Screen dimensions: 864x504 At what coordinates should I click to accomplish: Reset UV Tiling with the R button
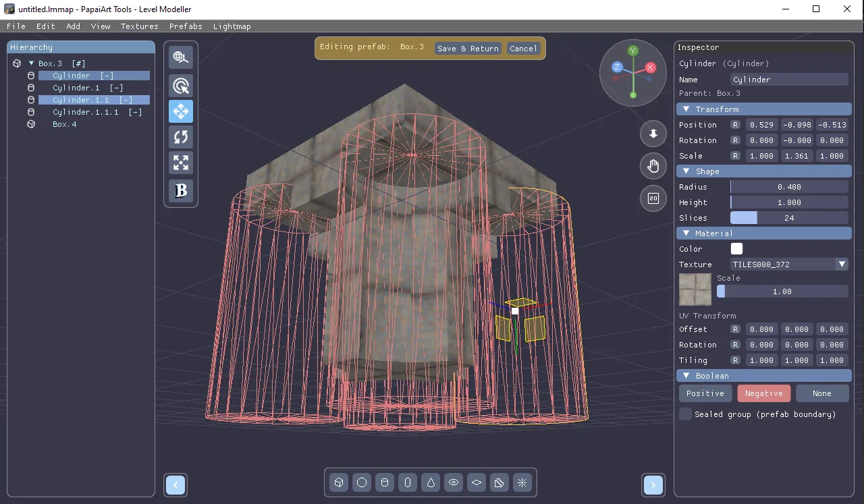click(735, 360)
